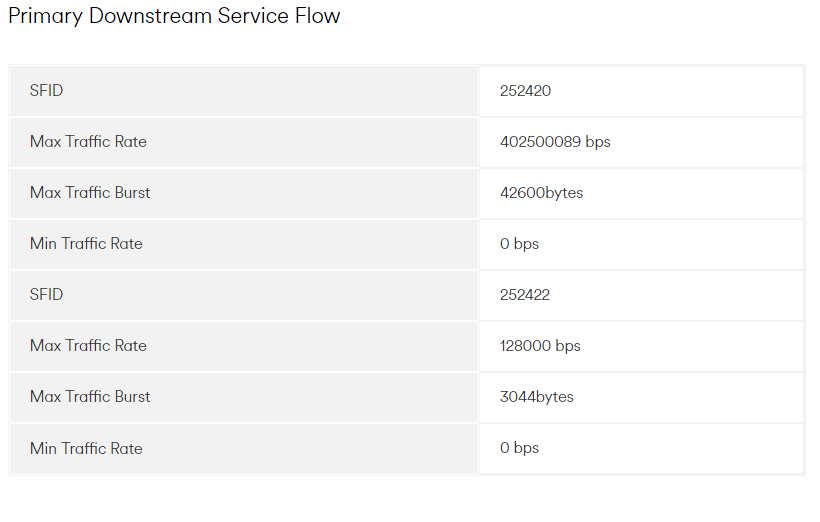Viewport: 820px width, 522px height.
Task: Select the last Min Traffic Rate label
Action: pyautogui.click(x=86, y=448)
